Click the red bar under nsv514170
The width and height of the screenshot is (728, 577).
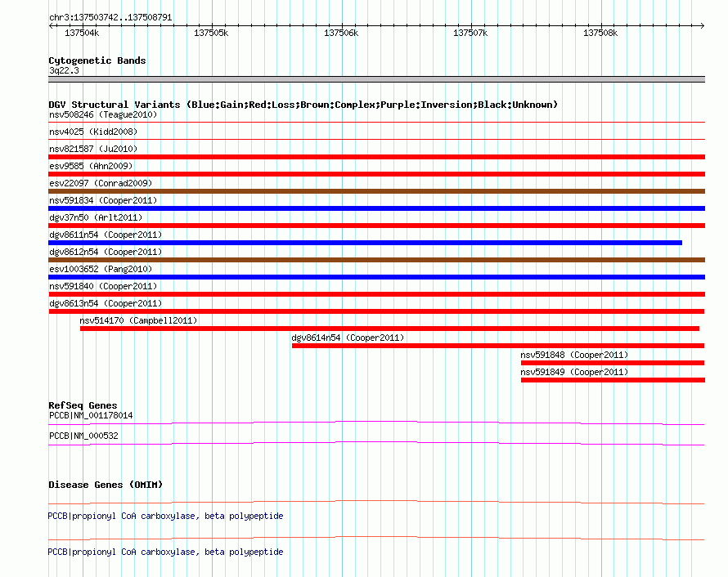pos(389,329)
